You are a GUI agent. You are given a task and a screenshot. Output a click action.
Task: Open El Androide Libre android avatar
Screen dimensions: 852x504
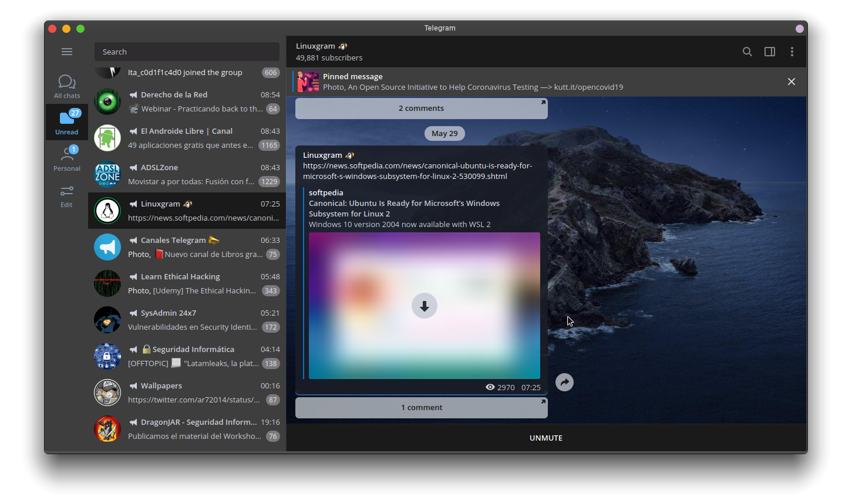[x=107, y=138]
